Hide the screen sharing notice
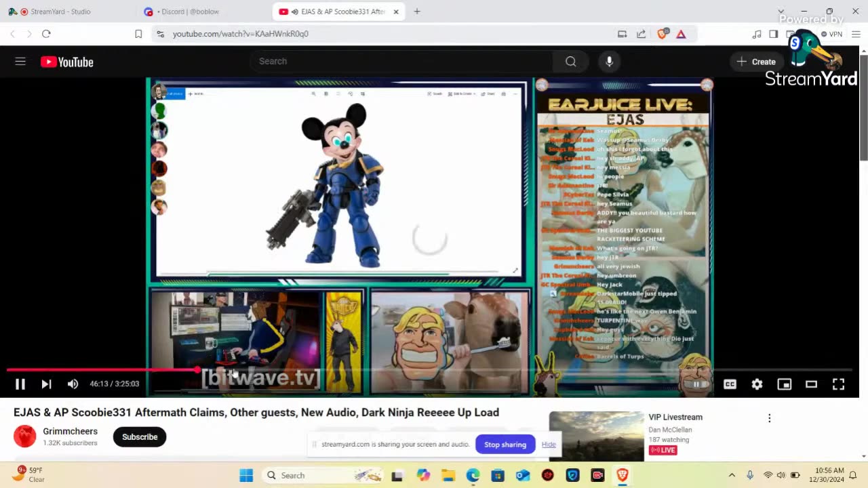 pos(549,445)
